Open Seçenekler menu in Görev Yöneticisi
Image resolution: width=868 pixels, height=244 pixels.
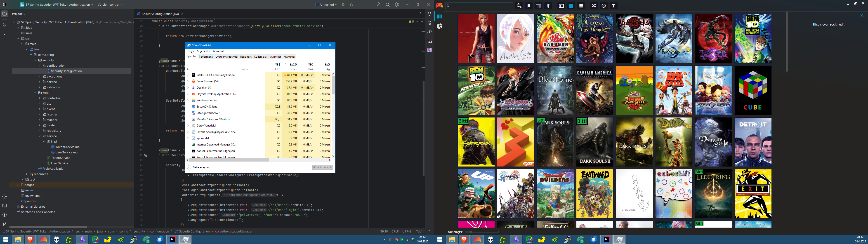point(203,51)
